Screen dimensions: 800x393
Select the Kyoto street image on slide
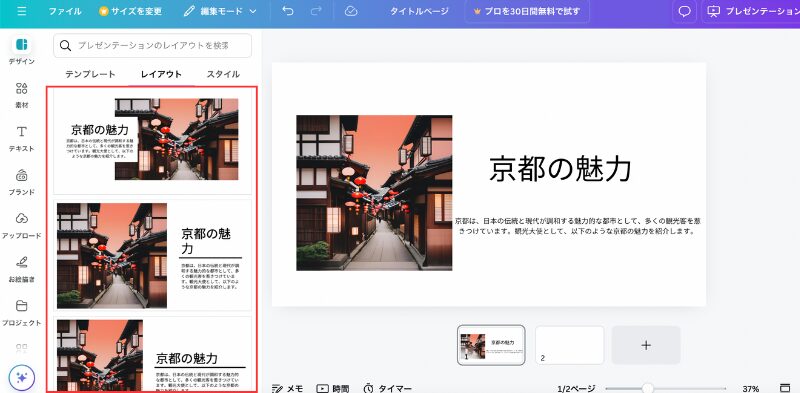(x=374, y=192)
